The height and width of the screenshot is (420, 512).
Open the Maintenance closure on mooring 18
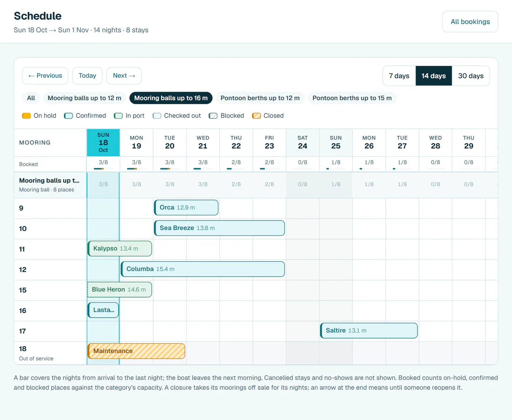(136, 351)
